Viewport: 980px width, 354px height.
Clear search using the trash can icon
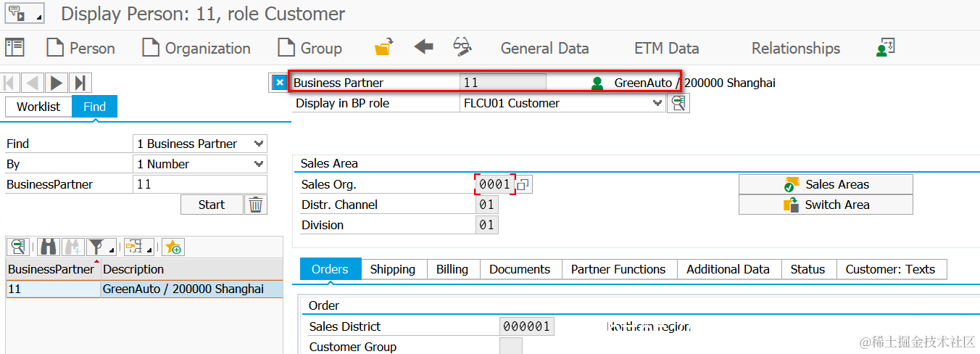(x=256, y=205)
